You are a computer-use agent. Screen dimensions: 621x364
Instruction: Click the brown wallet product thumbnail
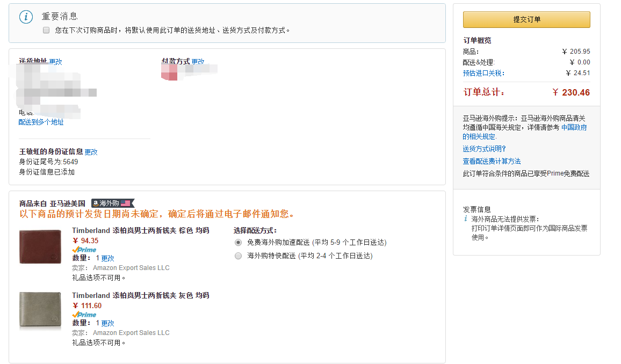click(40, 246)
